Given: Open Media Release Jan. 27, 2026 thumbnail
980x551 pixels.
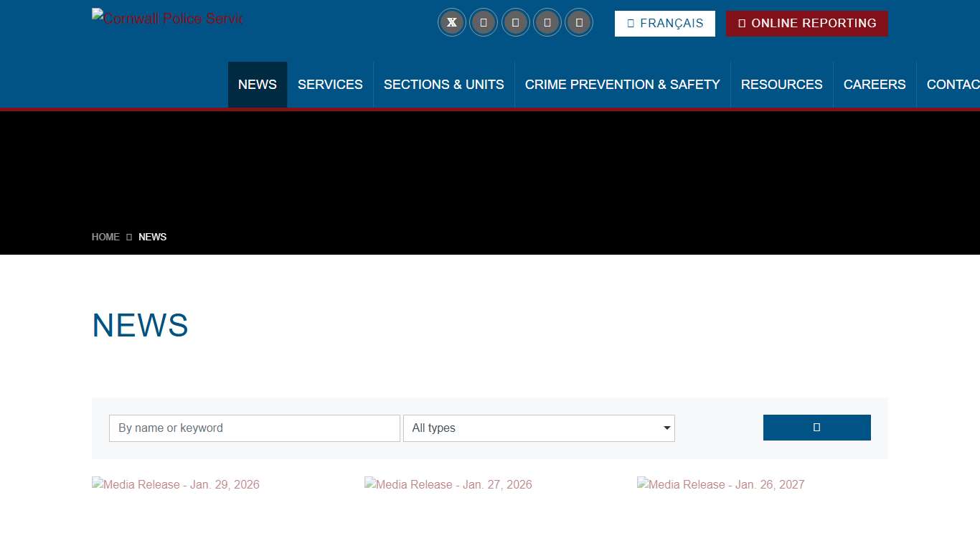Looking at the screenshot, I should (448, 485).
